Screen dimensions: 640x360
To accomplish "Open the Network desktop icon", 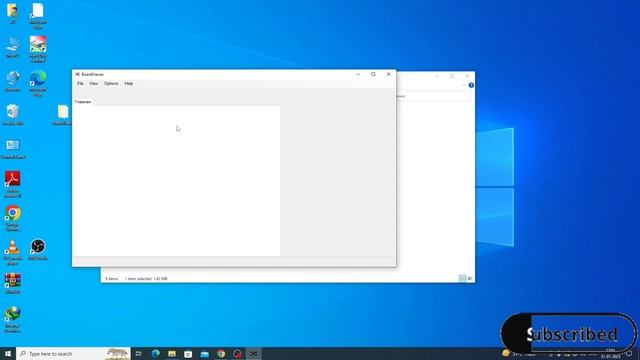I will [x=13, y=81].
